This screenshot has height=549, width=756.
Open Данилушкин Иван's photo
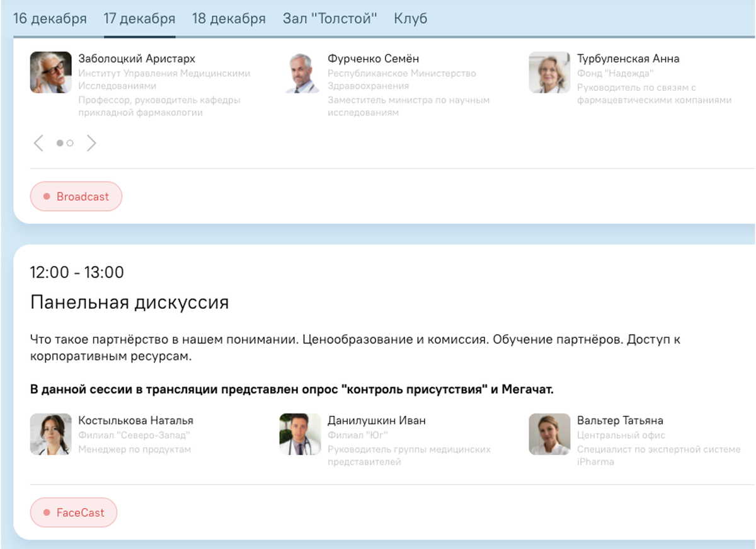(301, 434)
